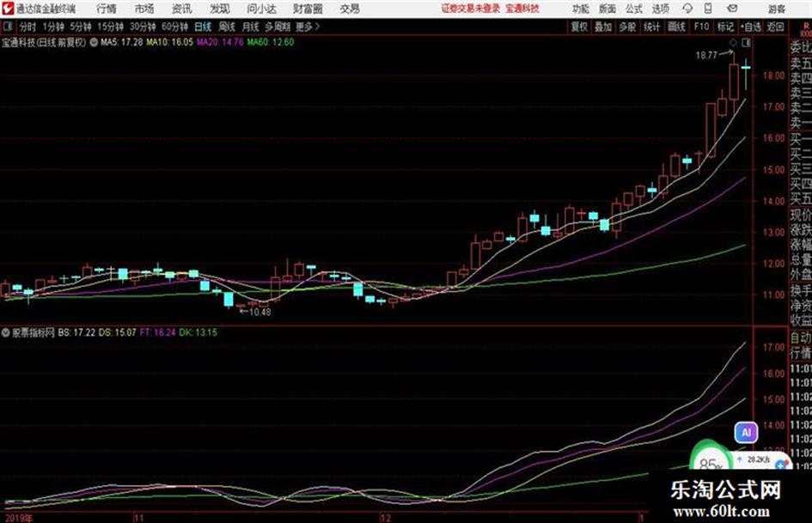
Task: Toggle the side panel icon left of 分时
Action: pyautogui.click(x=7, y=27)
